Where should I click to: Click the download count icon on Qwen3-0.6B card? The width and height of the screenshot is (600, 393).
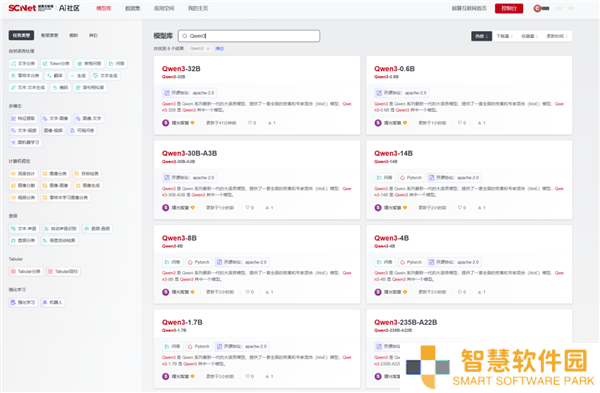point(479,123)
